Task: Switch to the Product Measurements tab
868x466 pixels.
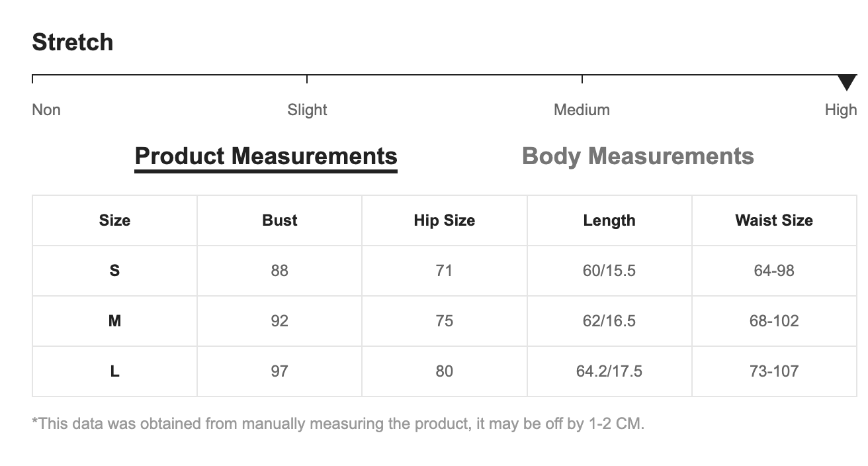Action: tap(266, 156)
